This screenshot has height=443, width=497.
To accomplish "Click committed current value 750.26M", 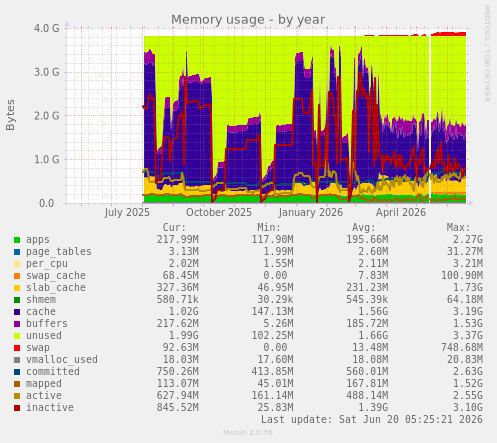I will [x=178, y=372].
